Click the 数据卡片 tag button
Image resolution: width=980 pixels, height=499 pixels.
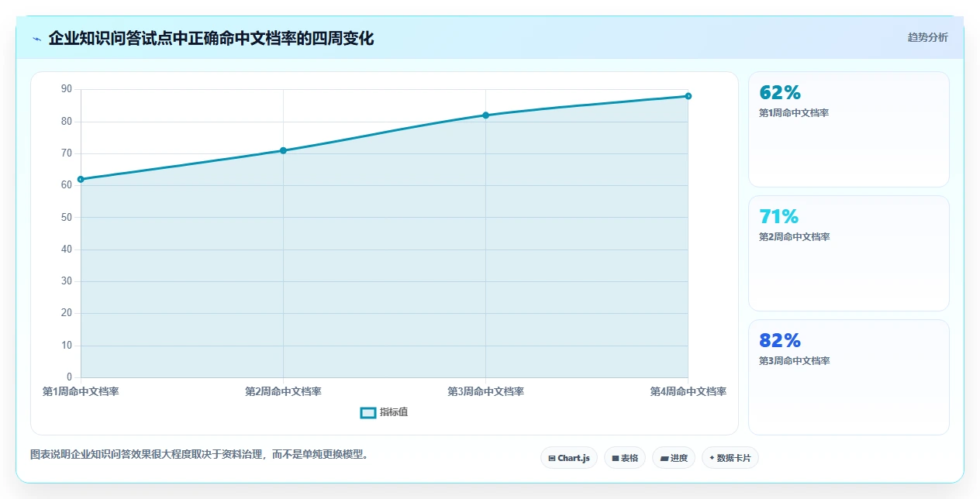[x=730, y=458]
